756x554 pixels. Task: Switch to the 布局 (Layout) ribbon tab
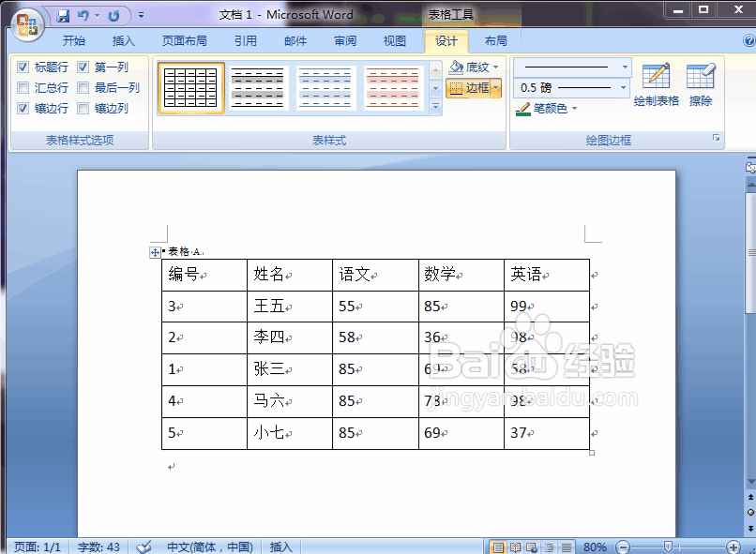496,40
